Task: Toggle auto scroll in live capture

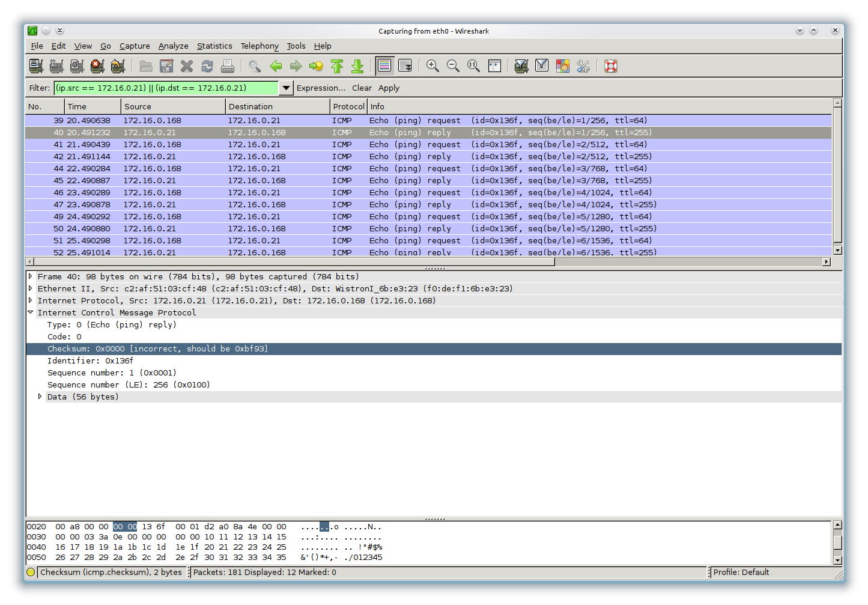Action: (405, 66)
